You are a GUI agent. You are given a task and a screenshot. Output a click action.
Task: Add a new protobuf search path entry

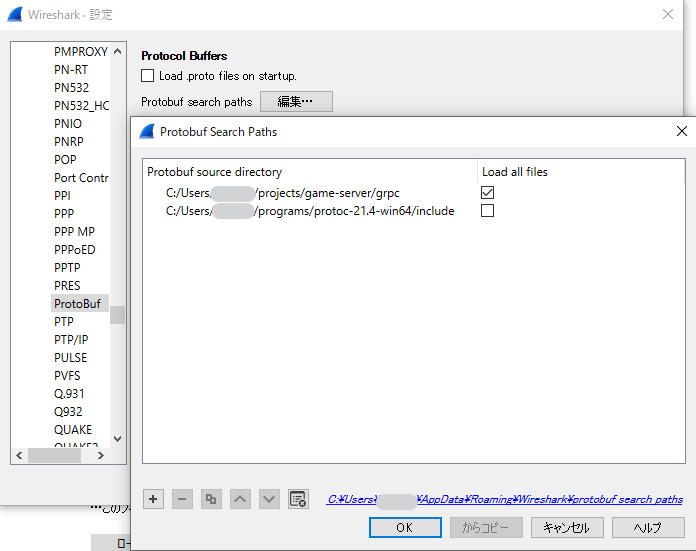coord(153,499)
